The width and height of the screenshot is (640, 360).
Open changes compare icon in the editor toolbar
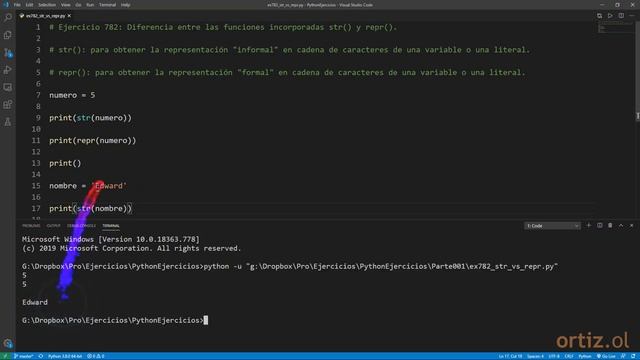pos(599,16)
